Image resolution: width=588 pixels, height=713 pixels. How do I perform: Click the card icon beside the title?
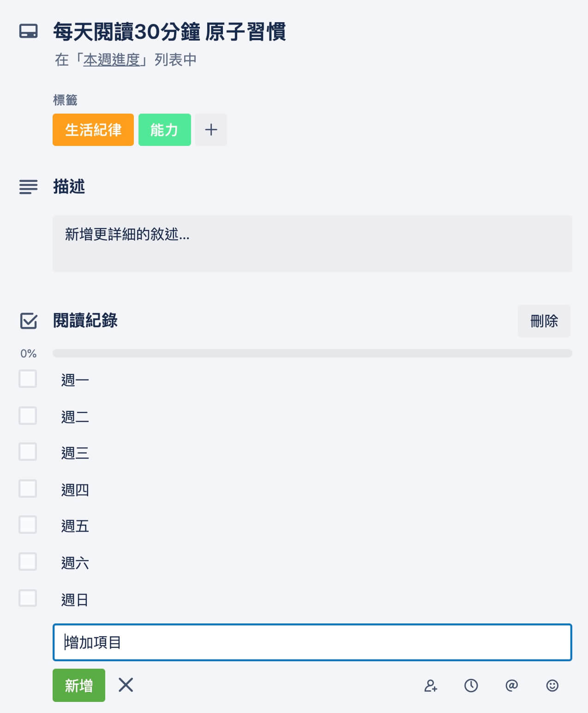tap(28, 31)
